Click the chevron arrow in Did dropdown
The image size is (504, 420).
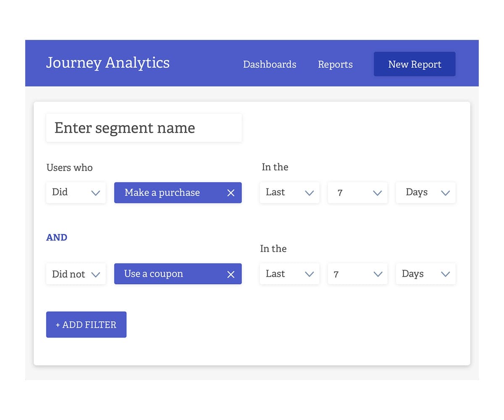(x=96, y=193)
